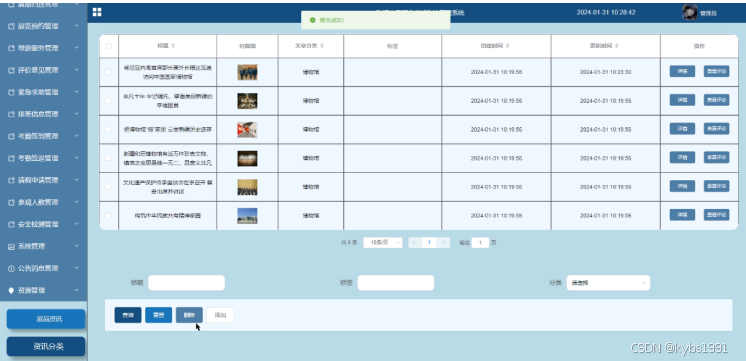Sort by the 文章分类 column arrows
Image resolution: width=746 pixels, height=361 pixels.
322,46
